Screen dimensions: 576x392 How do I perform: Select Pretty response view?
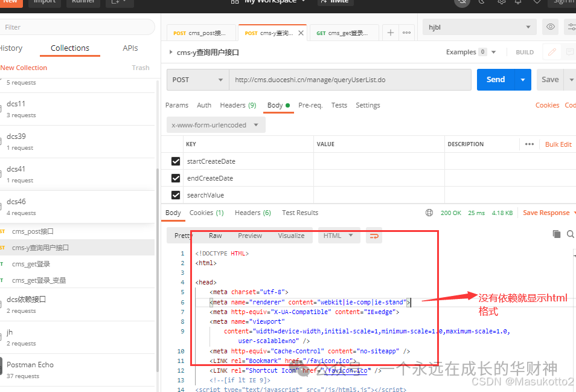(x=183, y=236)
